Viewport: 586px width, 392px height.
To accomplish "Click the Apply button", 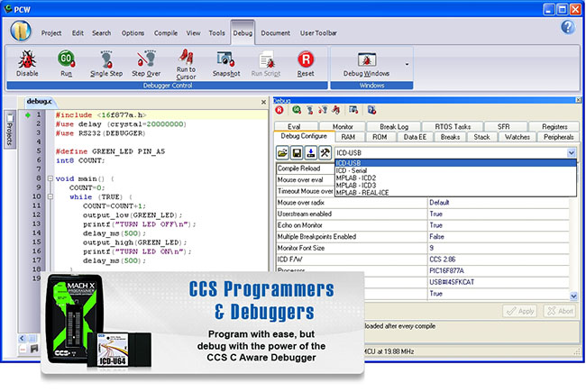I will point(520,311).
